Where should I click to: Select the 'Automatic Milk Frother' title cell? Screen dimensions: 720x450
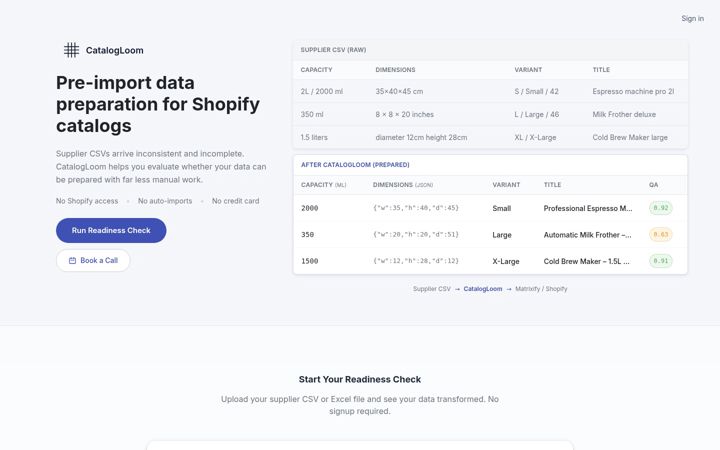(x=587, y=235)
